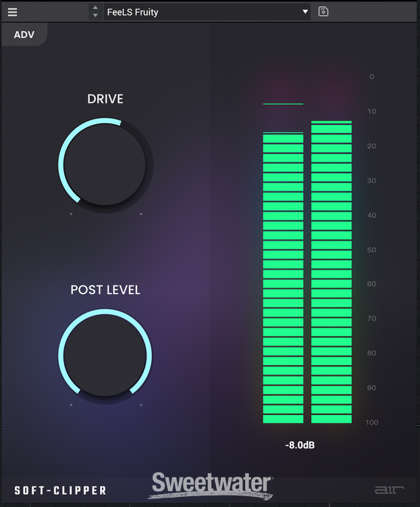The image size is (420, 507).
Task: Expand the preset list dropdown arrow
Action: coord(305,12)
